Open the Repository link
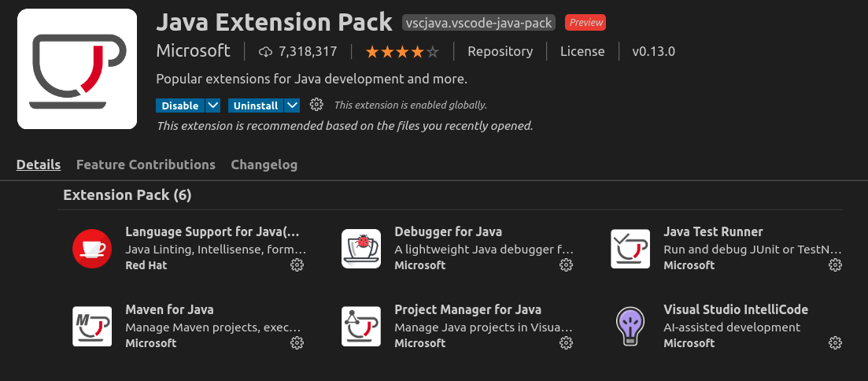868x381 pixels. (x=500, y=51)
